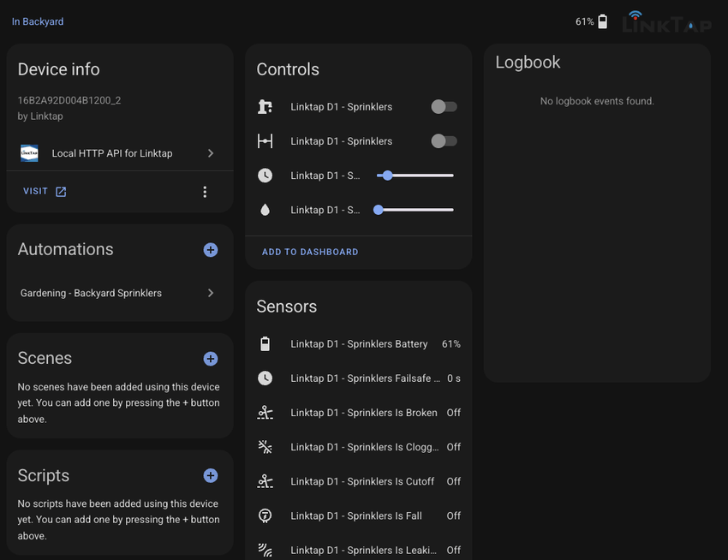This screenshot has width=728, height=560.
Task: Open Linktap D1 - Sprinklers Battery sensor
Action: 358,344
